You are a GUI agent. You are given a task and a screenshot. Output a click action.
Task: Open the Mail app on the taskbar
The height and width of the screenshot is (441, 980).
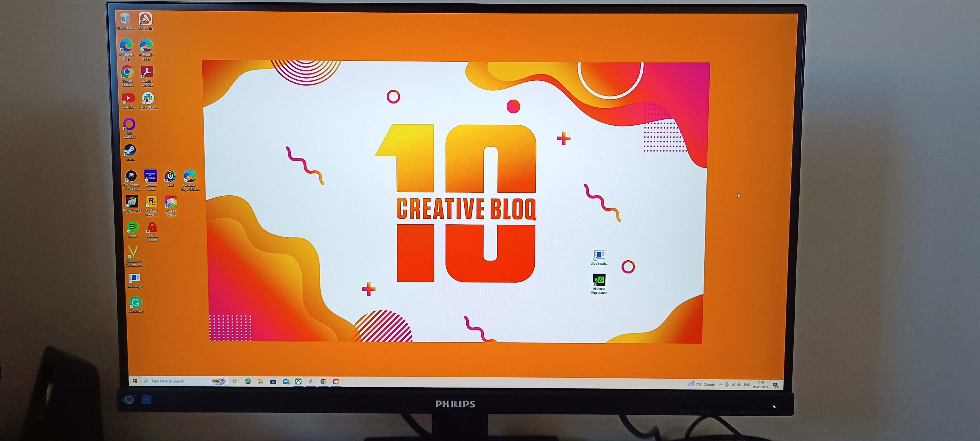point(286,382)
